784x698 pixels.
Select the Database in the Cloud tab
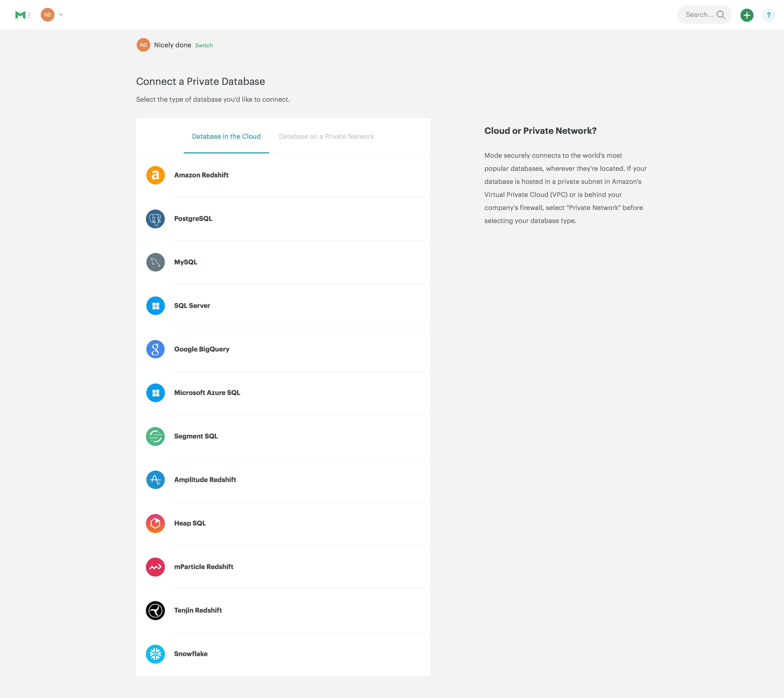[226, 136]
